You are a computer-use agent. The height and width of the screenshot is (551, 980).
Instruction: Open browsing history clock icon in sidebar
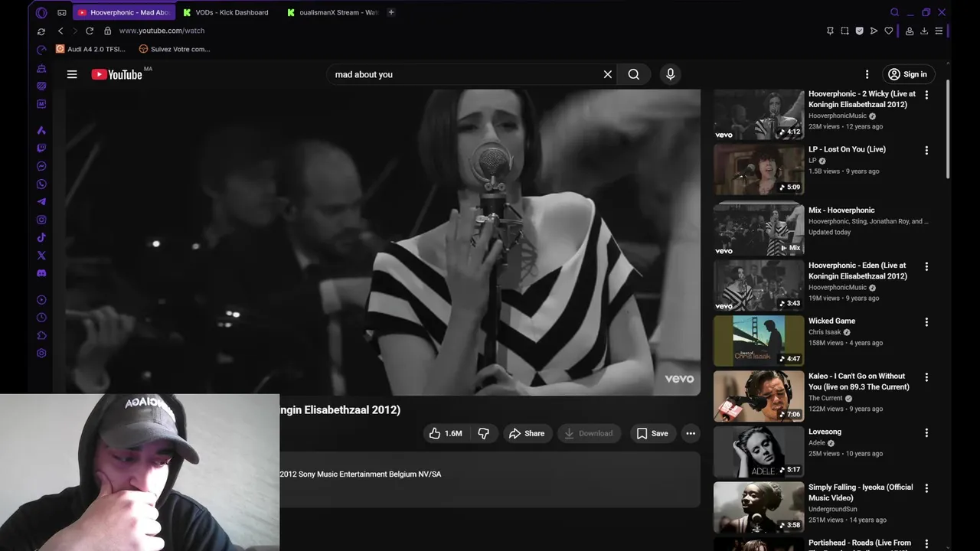tap(41, 318)
